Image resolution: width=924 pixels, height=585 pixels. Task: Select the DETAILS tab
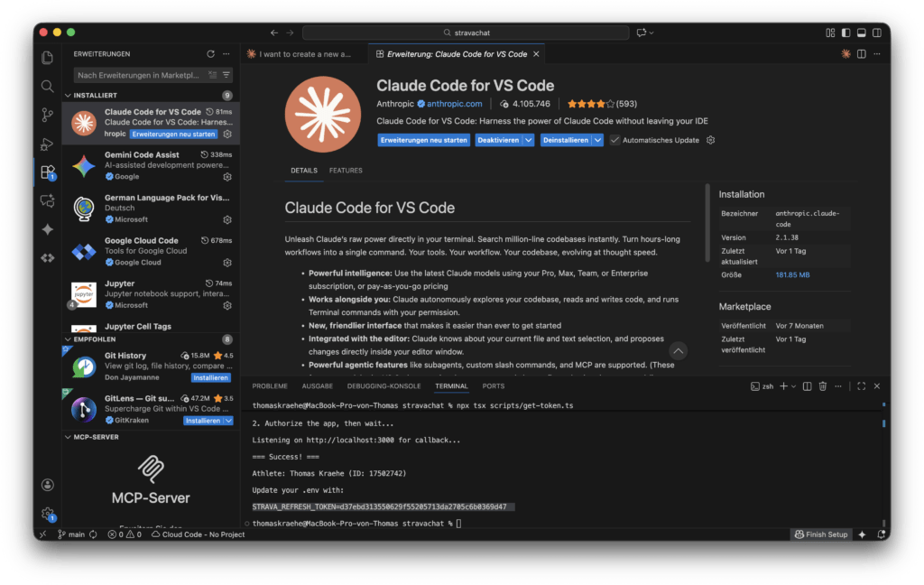pos(304,171)
